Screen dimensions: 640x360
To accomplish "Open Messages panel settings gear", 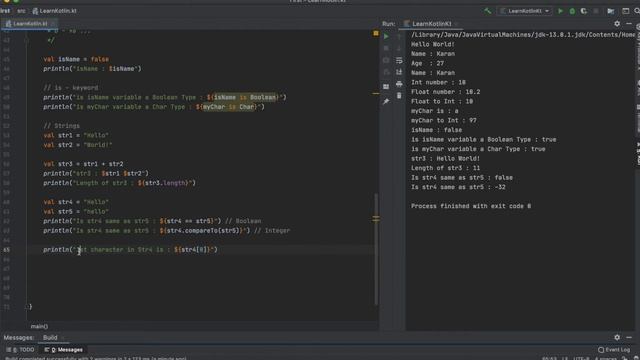I will [x=617, y=338].
